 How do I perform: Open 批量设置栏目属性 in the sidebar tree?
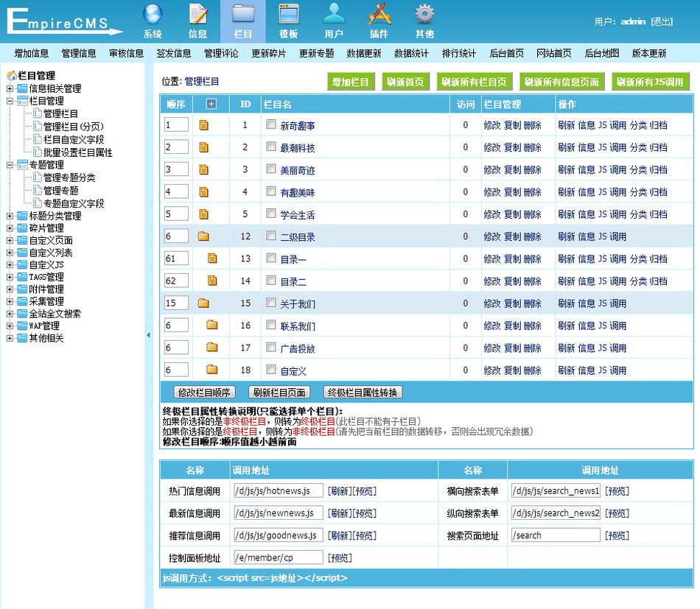point(77,152)
